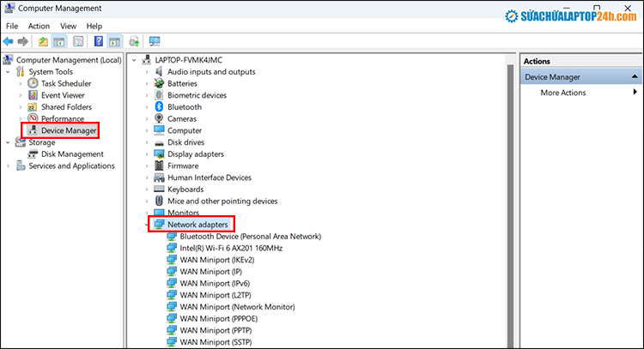
Task: Open the Help menu
Action: (94, 26)
